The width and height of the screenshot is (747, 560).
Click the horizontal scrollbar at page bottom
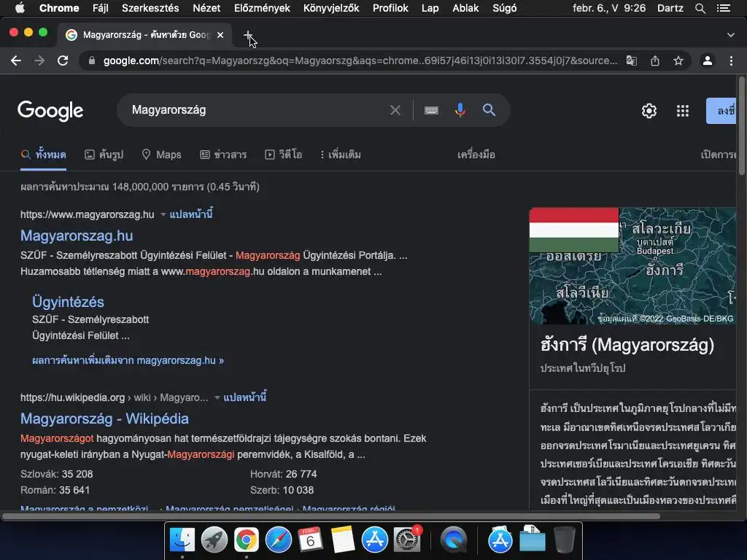click(331, 516)
